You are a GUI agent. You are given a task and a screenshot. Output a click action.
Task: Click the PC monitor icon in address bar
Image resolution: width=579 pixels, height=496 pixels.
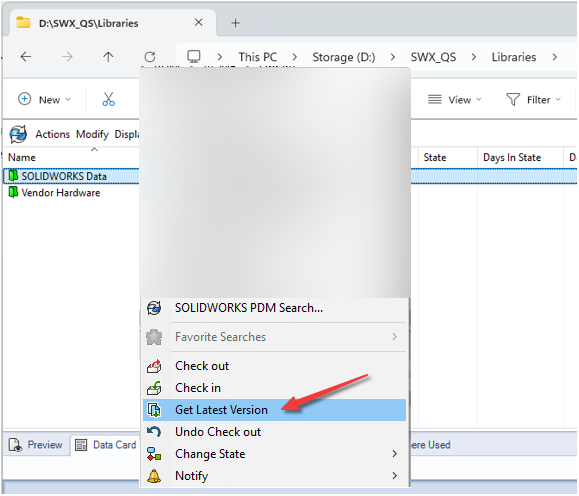click(x=194, y=57)
